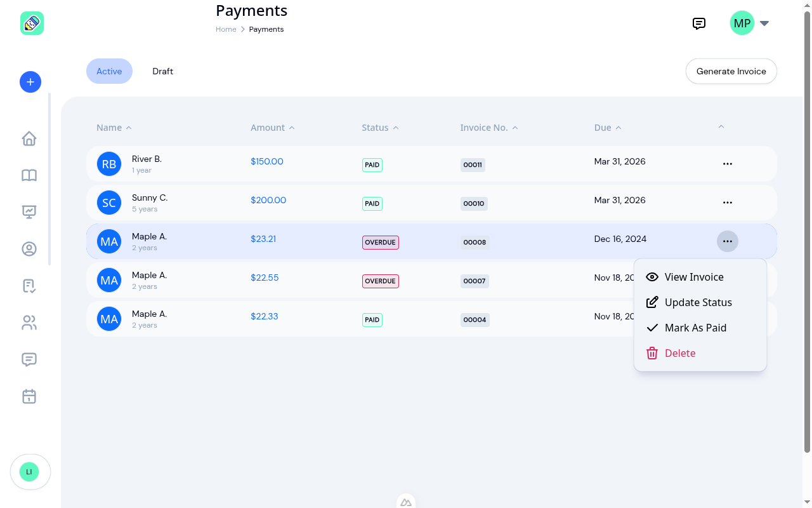812x508 pixels.
Task: Click the blue plus add button
Action: point(30,82)
